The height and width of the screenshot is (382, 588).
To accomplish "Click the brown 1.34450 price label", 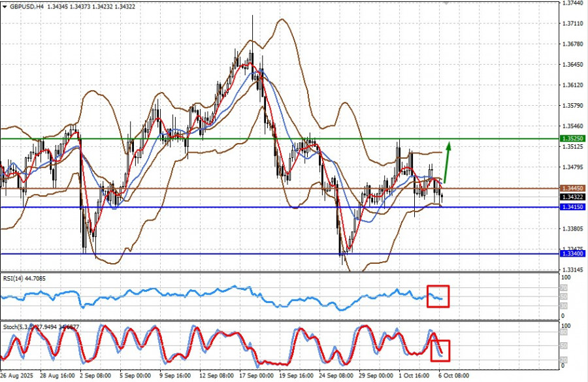I will pos(572,188).
